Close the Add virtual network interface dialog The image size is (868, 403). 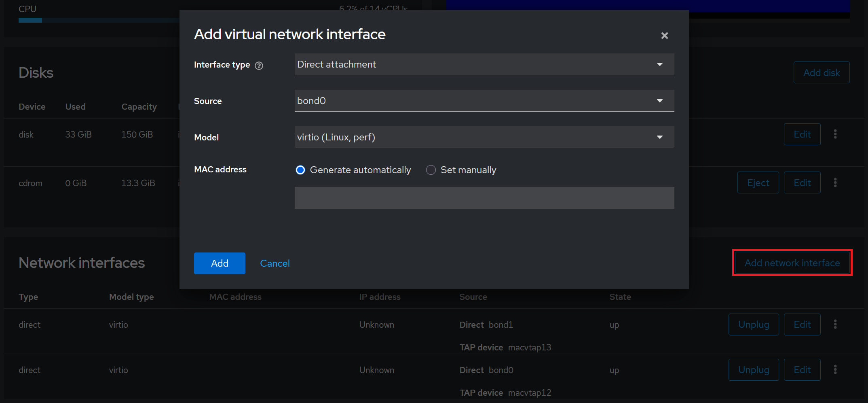pos(664,36)
